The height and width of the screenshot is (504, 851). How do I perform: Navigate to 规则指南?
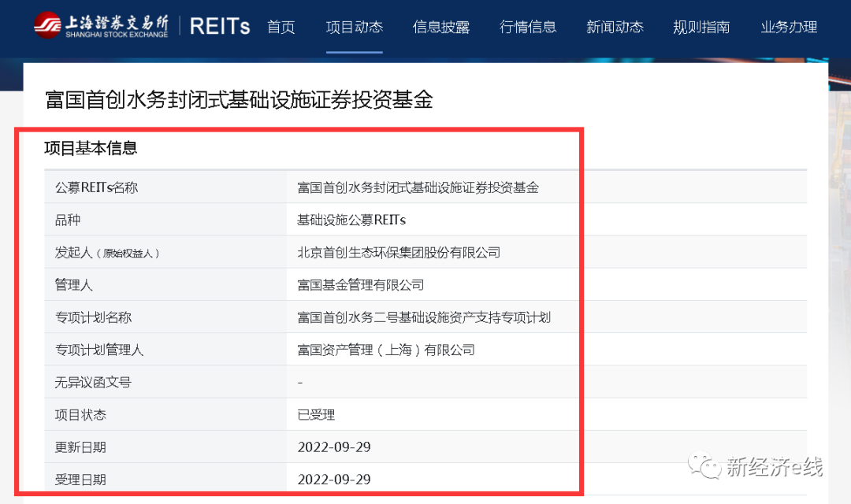(x=701, y=27)
